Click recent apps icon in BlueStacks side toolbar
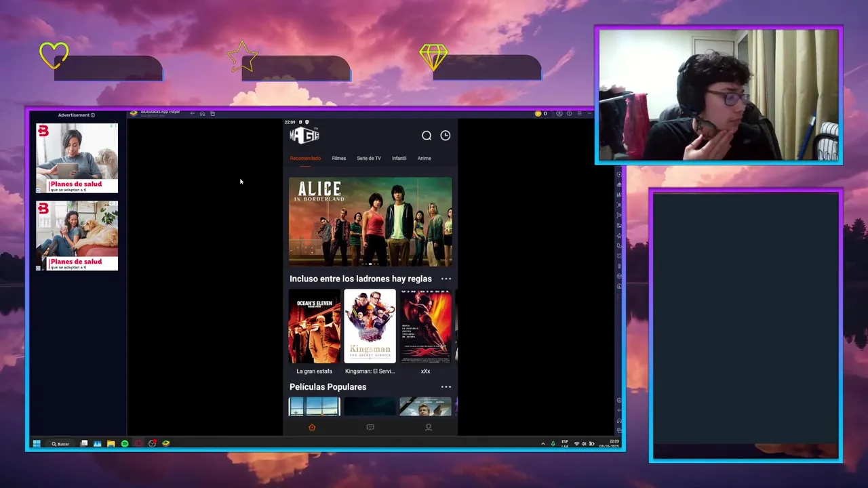Image resolution: width=868 pixels, height=488 pixels. coord(619,430)
